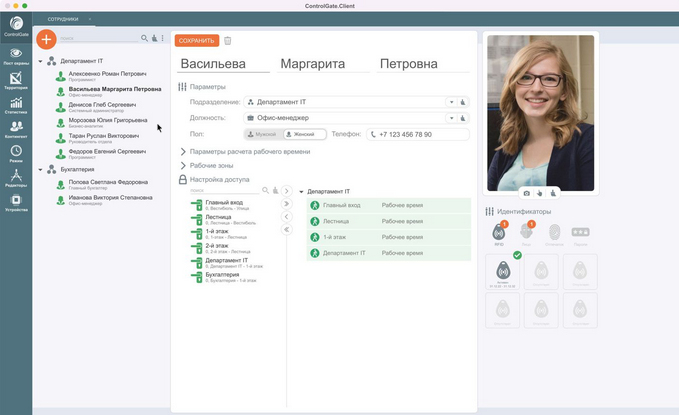Screen dimensions: 679x415
Task: Click the trash delete icon beside Сохранить
Action: (228, 40)
